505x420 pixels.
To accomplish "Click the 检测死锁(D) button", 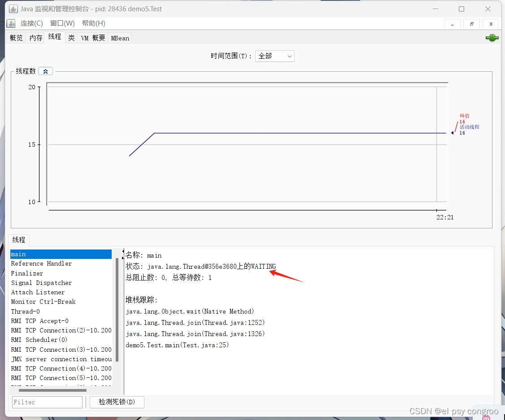I will 117,402.
